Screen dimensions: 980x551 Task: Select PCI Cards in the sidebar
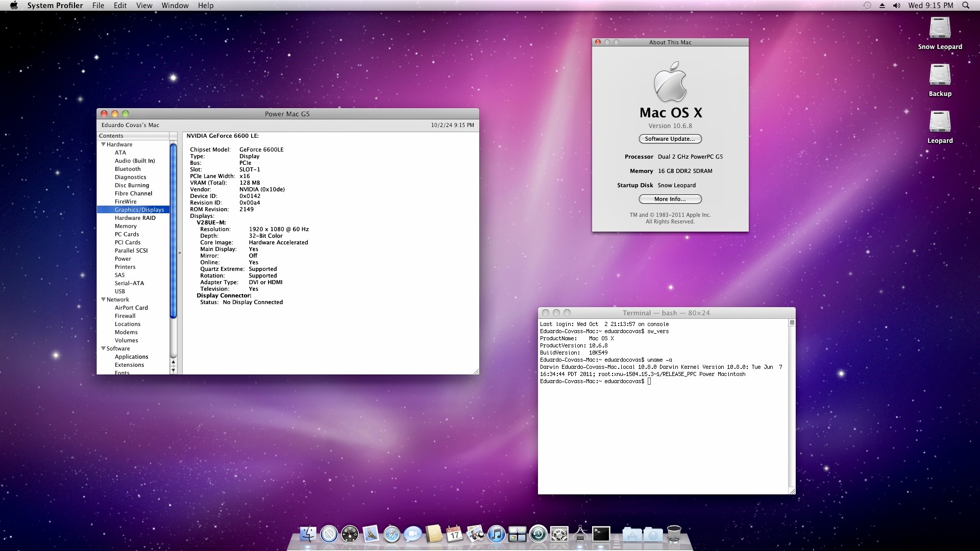click(x=128, y=242)
